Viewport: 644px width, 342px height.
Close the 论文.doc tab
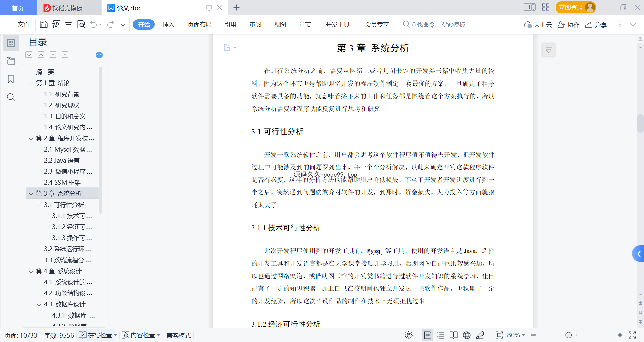coord(220,7)
